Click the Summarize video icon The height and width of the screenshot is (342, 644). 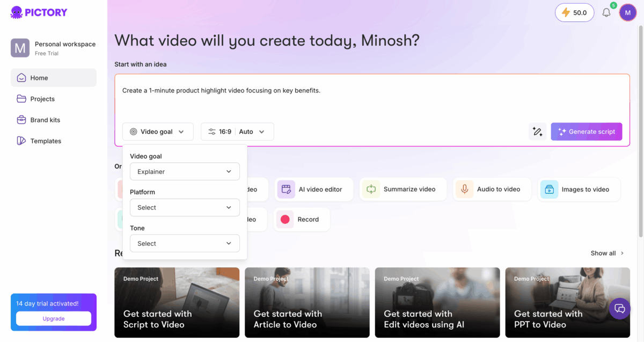click(x=371, y=189)
